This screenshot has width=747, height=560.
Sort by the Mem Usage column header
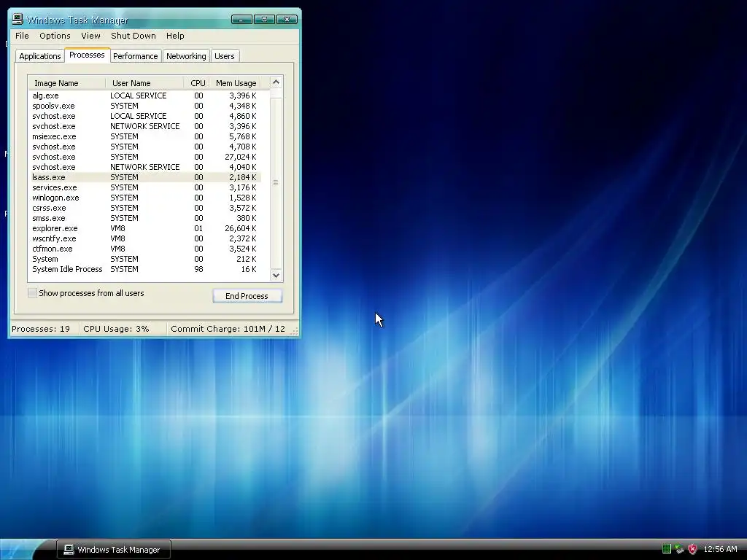click(236, 83)
